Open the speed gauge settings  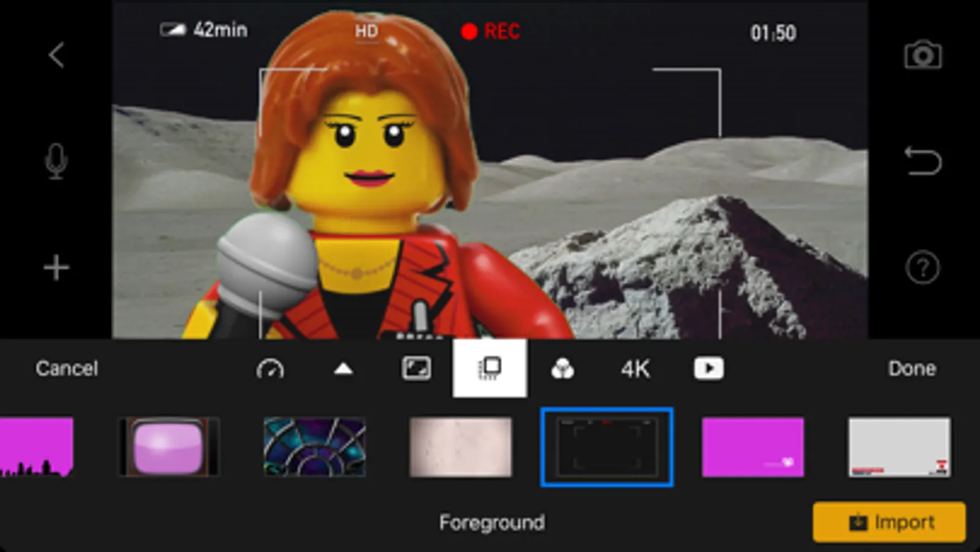pos(270,369)
